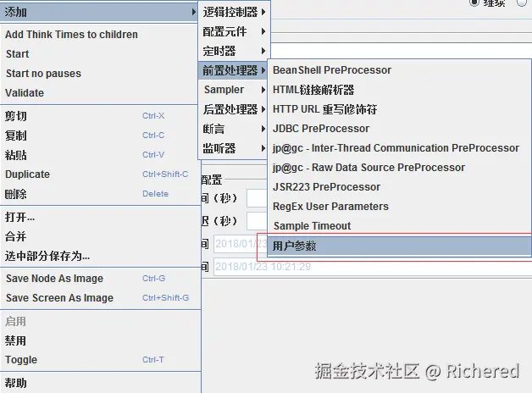Expand 前置处理器 submenu
Screen dimensions: 532x393
[x=233, y=70]
